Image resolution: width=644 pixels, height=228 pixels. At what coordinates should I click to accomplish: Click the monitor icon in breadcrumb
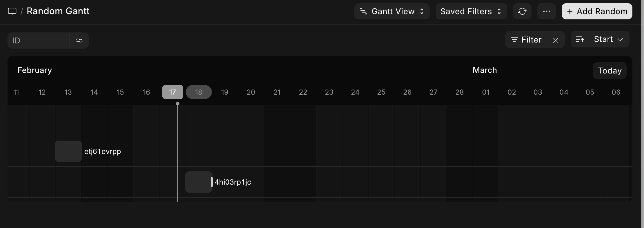[x=12, y=12]
